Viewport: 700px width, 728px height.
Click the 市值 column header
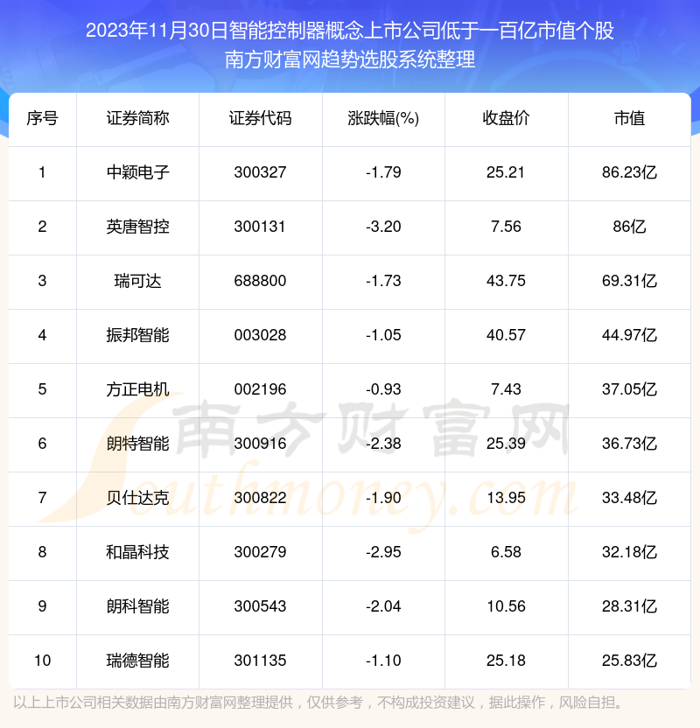(x=629, y=118)
